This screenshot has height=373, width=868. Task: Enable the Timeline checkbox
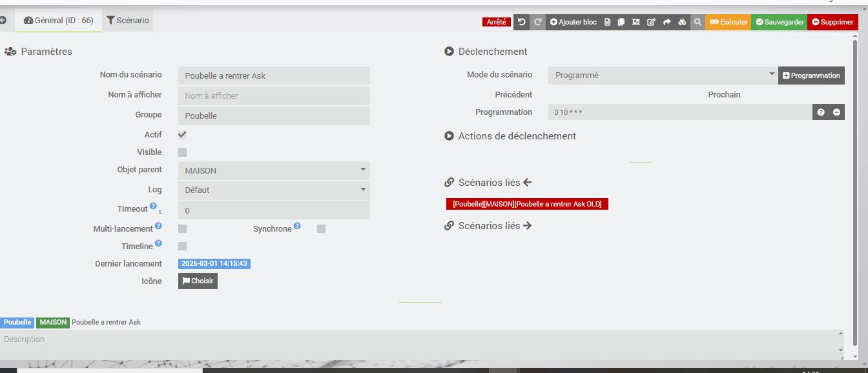pyautogui.click(x=183, y=246)
